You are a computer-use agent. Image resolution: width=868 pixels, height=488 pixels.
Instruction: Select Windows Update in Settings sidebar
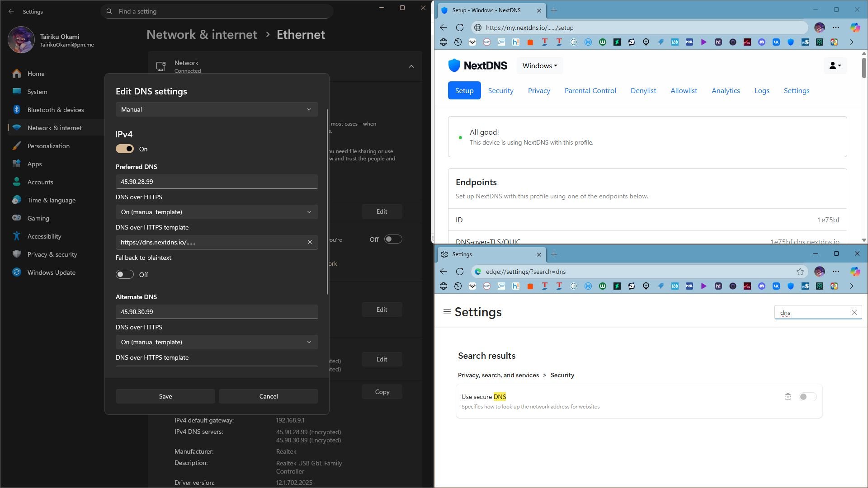coord(56,272)
